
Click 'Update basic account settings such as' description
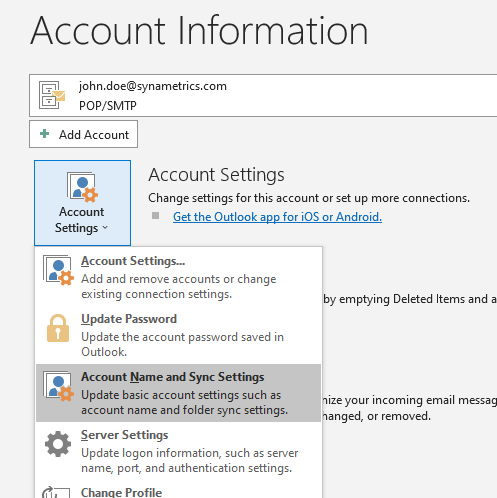(181, 395)
